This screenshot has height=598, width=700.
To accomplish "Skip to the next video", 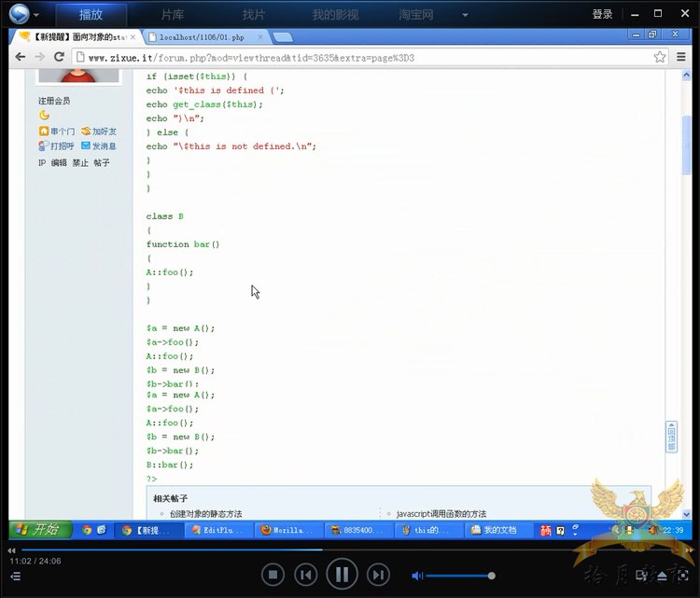I will click(378, 575).
